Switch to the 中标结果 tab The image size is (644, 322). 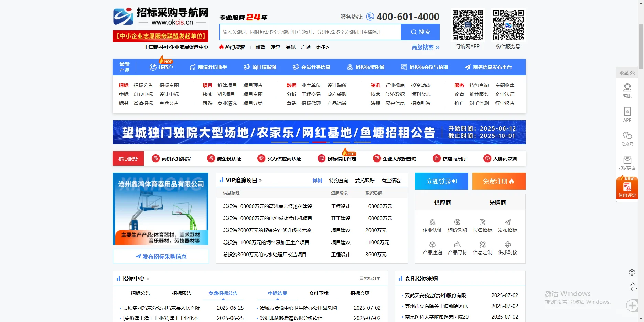point(277,293)
